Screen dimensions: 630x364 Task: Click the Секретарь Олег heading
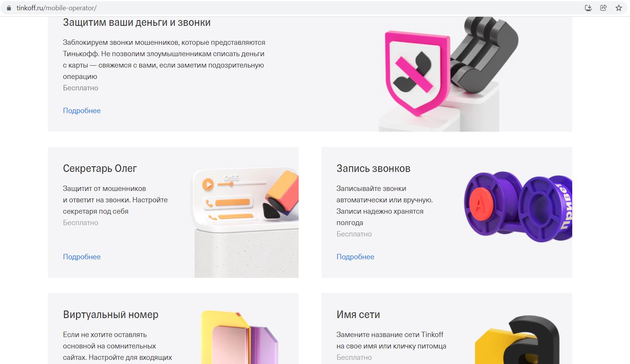pos(100,169)
